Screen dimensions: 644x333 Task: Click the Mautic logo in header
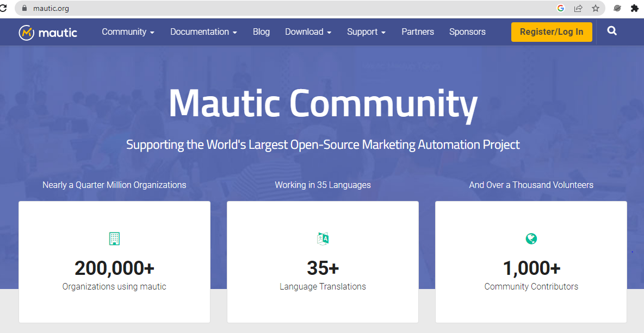[x=48, y=33]
